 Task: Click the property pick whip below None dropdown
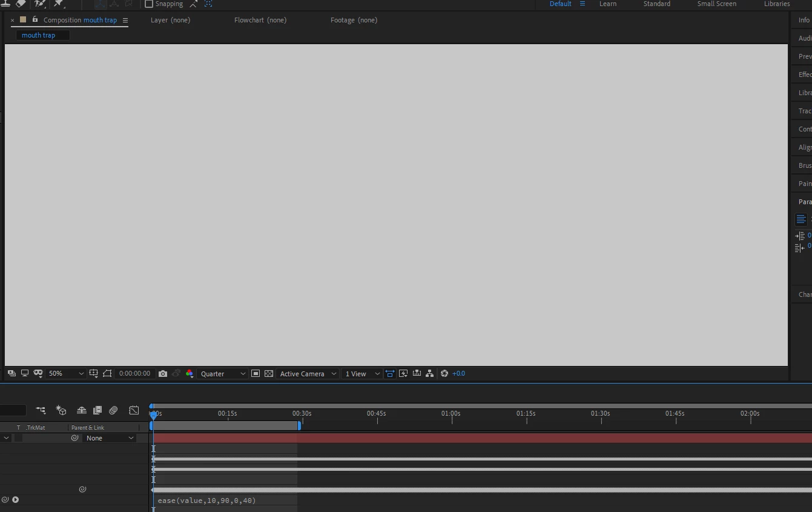(x=83, y=489)
